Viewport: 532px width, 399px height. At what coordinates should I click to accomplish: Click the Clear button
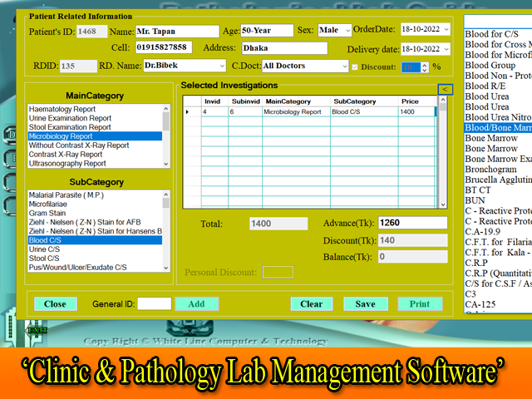(312, 303)
